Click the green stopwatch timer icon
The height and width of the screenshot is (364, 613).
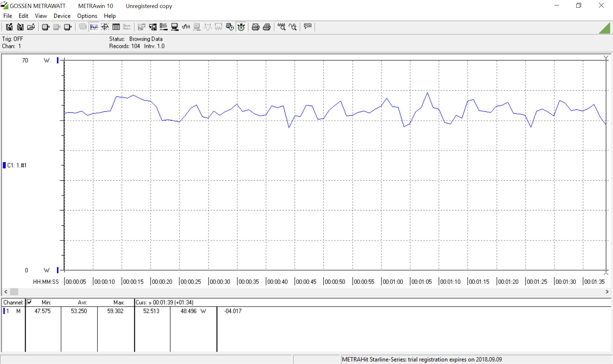point(241,27)
